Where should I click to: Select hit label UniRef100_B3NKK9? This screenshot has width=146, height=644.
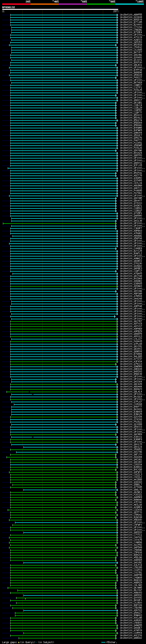[x=131, y=412]
